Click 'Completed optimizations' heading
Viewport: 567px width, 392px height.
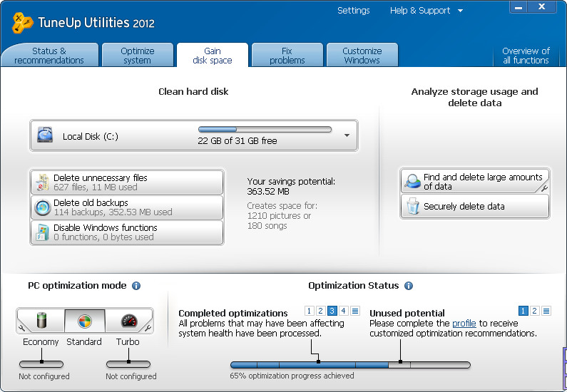coord(233,313)
